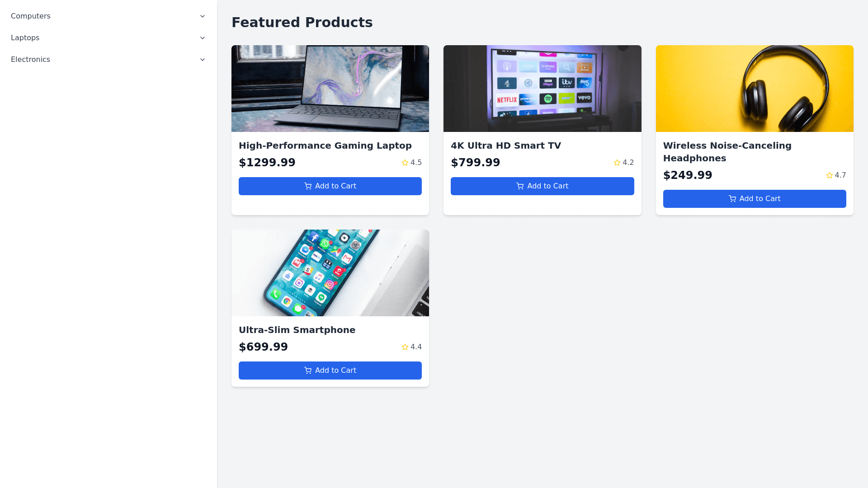Click the cart icon on the Gaming Laptop button
The image size is (868, 488).
point(308,186)
